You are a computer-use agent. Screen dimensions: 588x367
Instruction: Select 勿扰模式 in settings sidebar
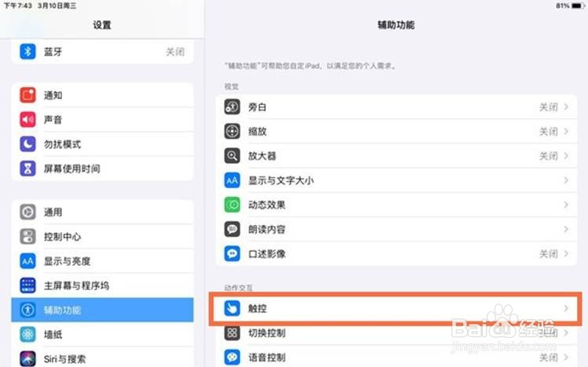coord(103,144)
